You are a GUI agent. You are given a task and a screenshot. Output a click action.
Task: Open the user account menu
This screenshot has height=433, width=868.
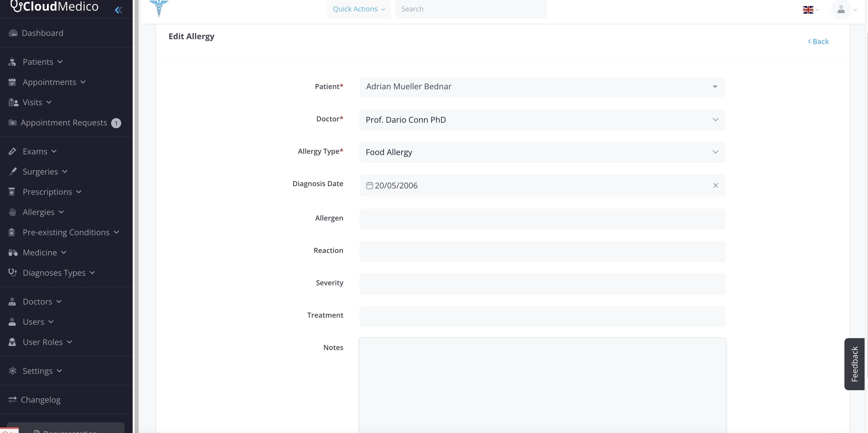[841, 9]
